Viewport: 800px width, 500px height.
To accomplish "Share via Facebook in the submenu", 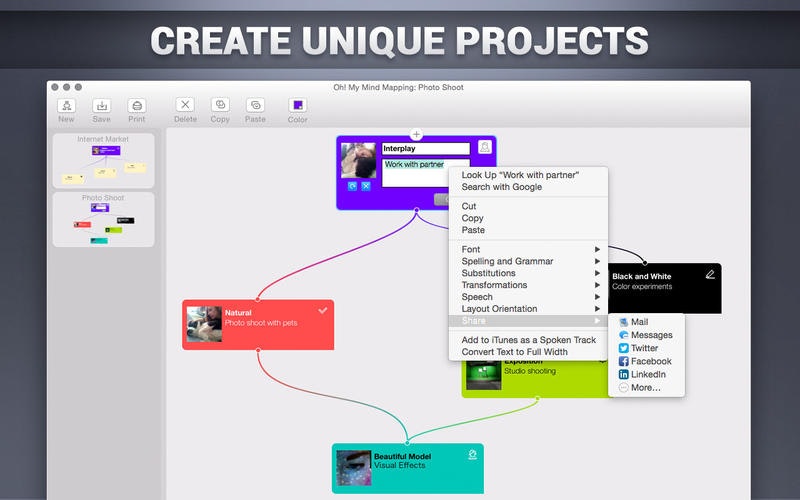I will click(x=646, y=361).
